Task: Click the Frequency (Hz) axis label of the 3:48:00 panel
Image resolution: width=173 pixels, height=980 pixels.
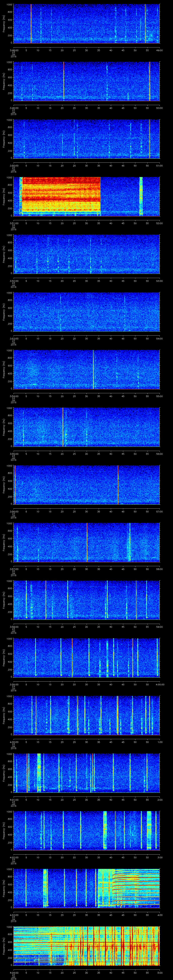Action: [4, 24]
